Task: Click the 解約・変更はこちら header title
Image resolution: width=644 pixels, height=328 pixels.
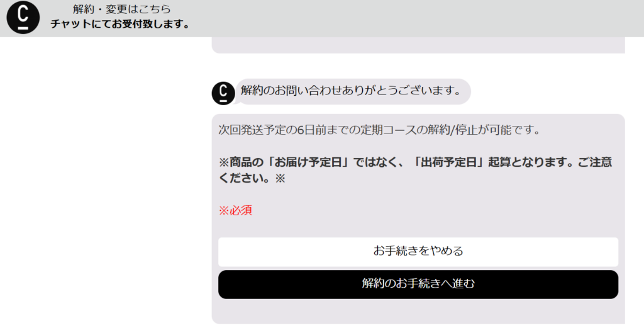Action: point(121,9)
